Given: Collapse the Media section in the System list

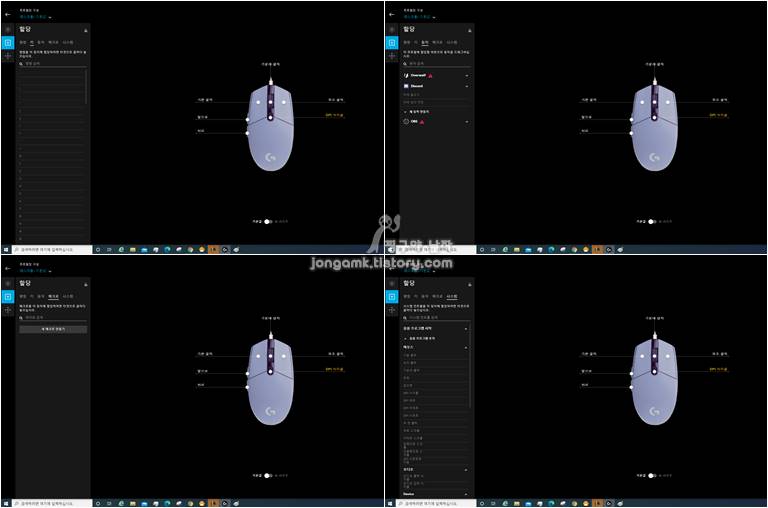Looking at the screenshot, I should click(465, 469).
